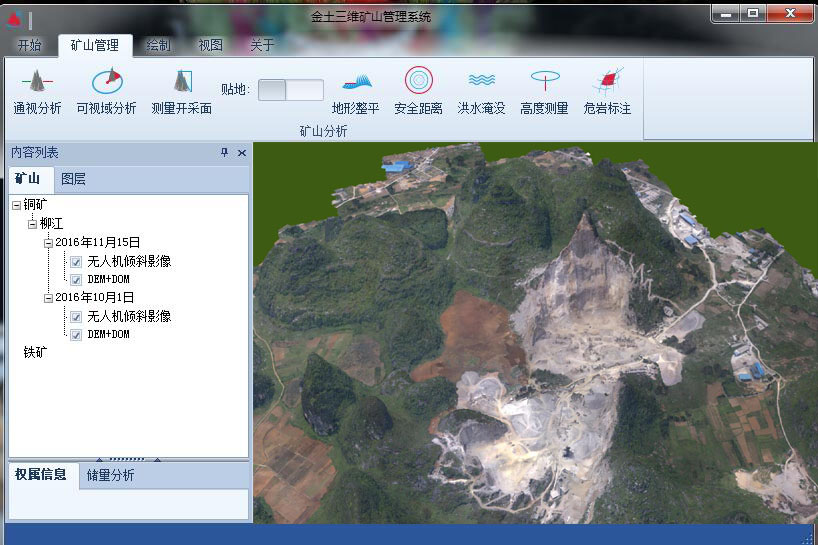818x545 pixels.
Task: Switch to the 图层 panel tab
Action: [73, 179]
